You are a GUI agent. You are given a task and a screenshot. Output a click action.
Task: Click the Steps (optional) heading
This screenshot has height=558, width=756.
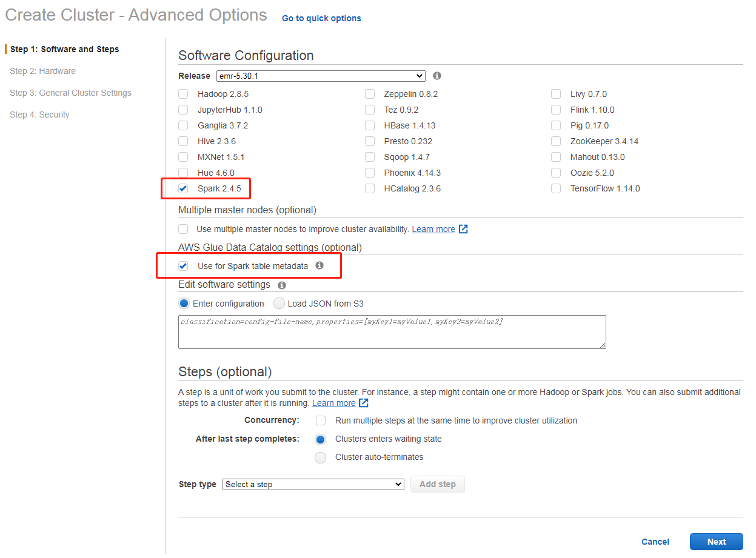225,371
